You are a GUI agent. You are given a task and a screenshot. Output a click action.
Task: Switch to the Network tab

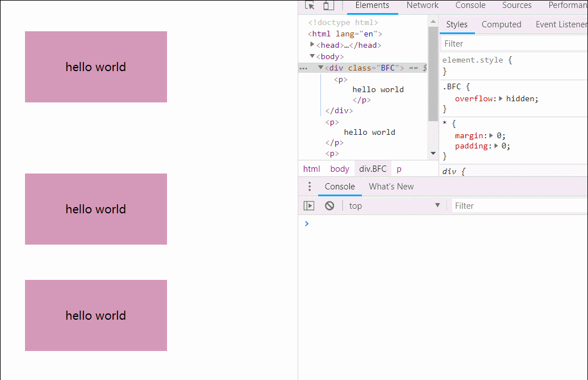422,6
